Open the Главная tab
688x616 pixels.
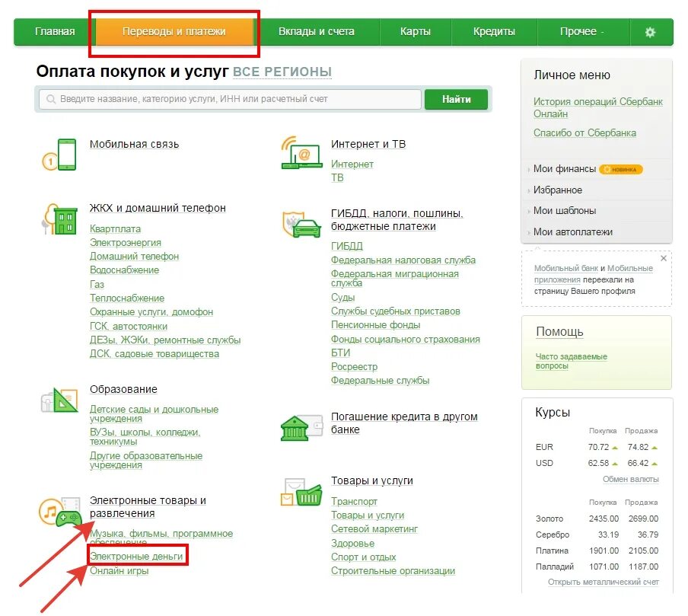pos(55,32)
